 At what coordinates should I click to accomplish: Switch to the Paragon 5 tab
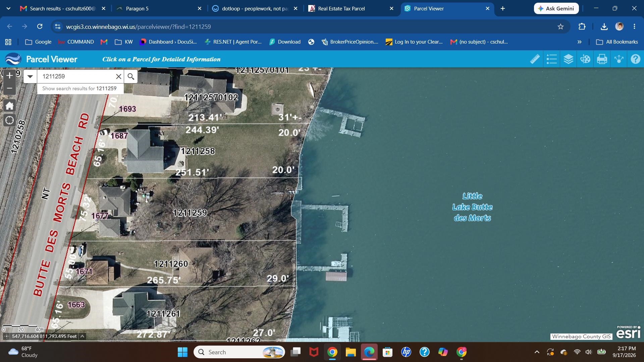137,9
